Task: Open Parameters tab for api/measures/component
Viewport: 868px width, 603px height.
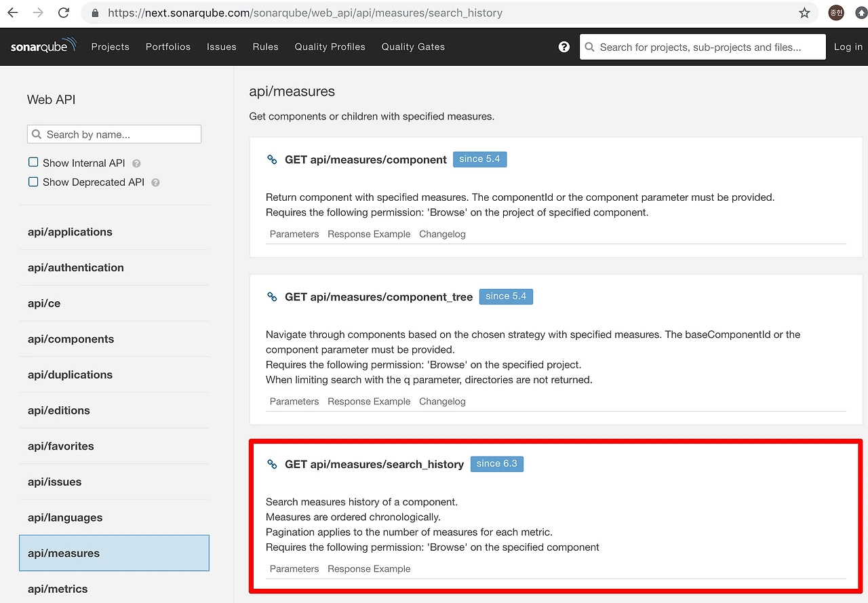Action: point(294,234)
